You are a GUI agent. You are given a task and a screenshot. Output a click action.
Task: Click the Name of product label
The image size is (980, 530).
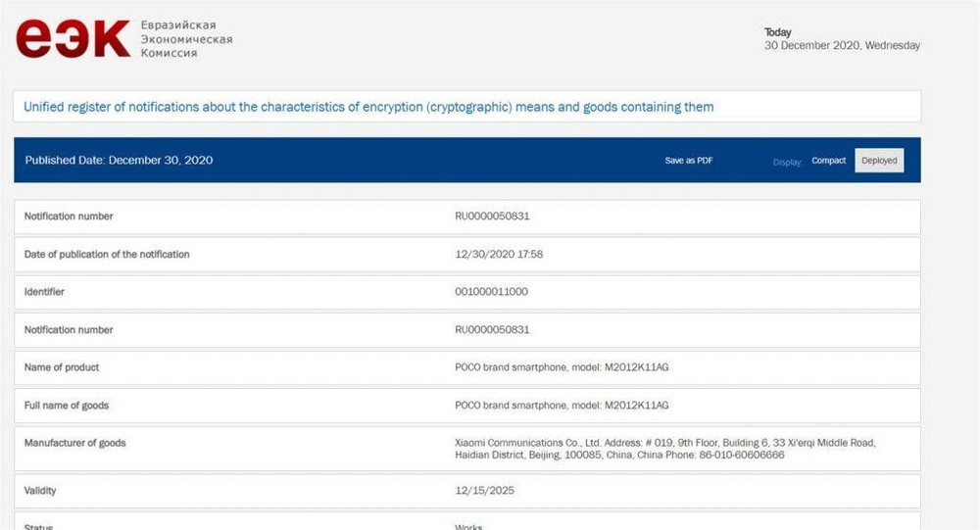tap(62, 367)
